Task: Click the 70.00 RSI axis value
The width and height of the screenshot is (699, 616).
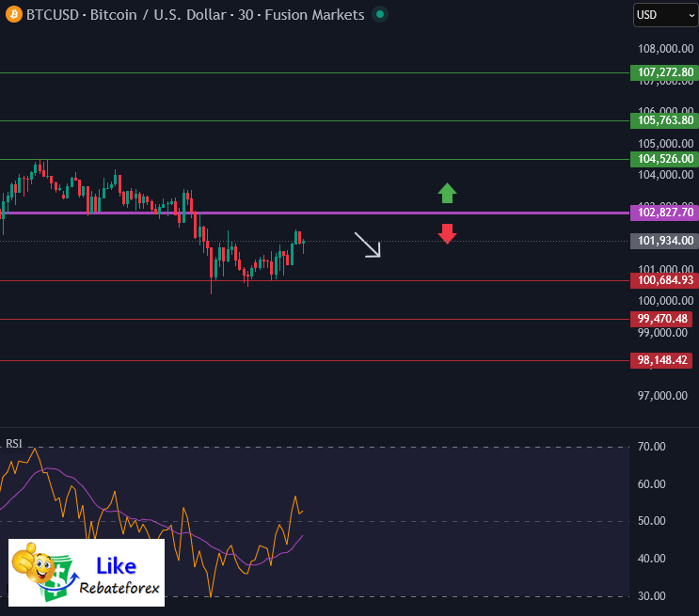Action: pos(651,447)
